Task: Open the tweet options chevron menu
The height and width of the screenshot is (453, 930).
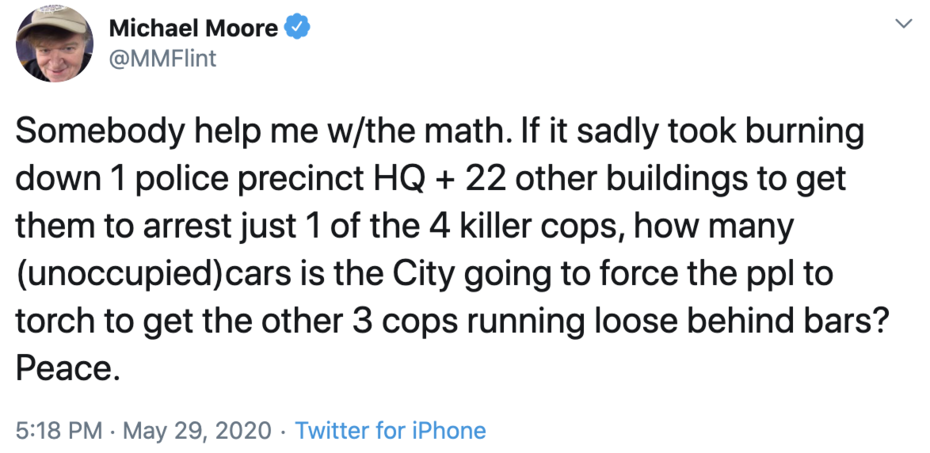Action: click(x=903, y=24)
